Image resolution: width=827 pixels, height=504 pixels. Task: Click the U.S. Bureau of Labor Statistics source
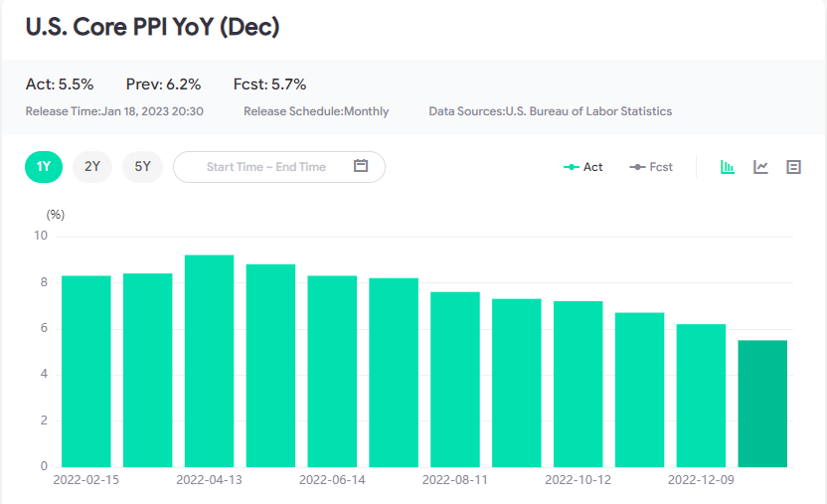click(x=590, y=111)
